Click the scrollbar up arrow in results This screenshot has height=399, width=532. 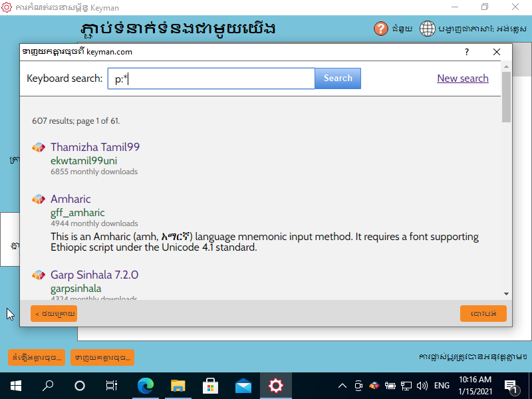[506, 66]
